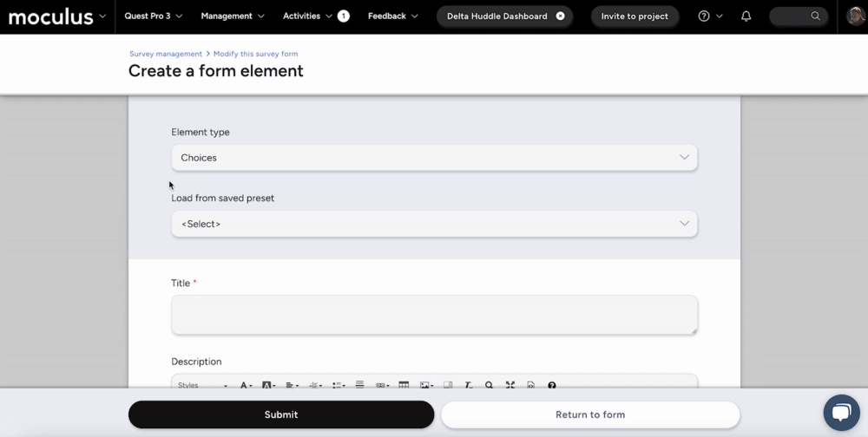Click the Return to form button
The height and width of the screenshot is (437, 868).
[590, 414]
